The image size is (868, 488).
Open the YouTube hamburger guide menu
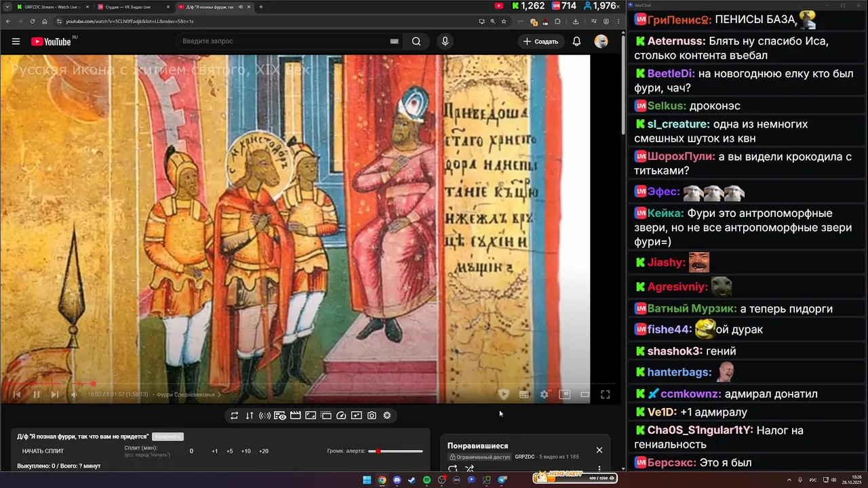click(16, 41)
